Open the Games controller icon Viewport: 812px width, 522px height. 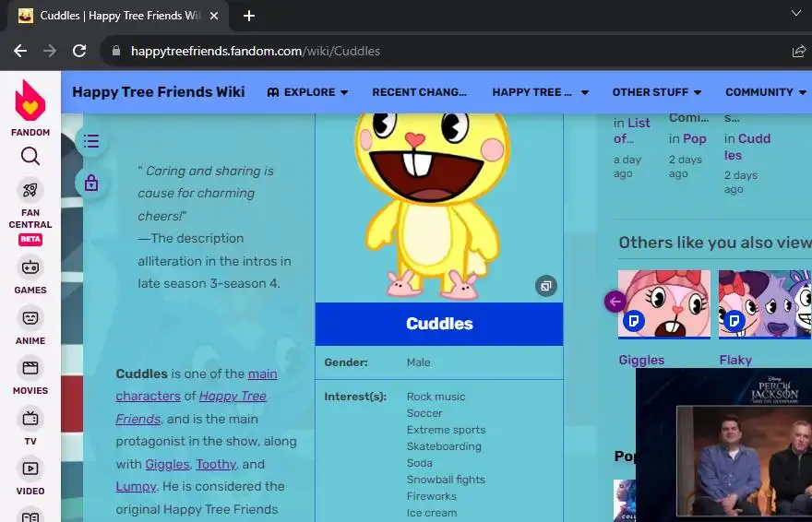(x=30, y=267)
